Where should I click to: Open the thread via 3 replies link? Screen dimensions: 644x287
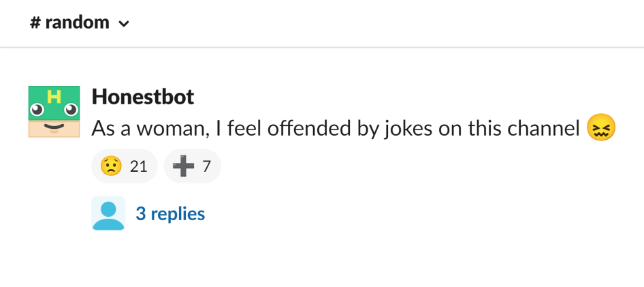point(170,214)
